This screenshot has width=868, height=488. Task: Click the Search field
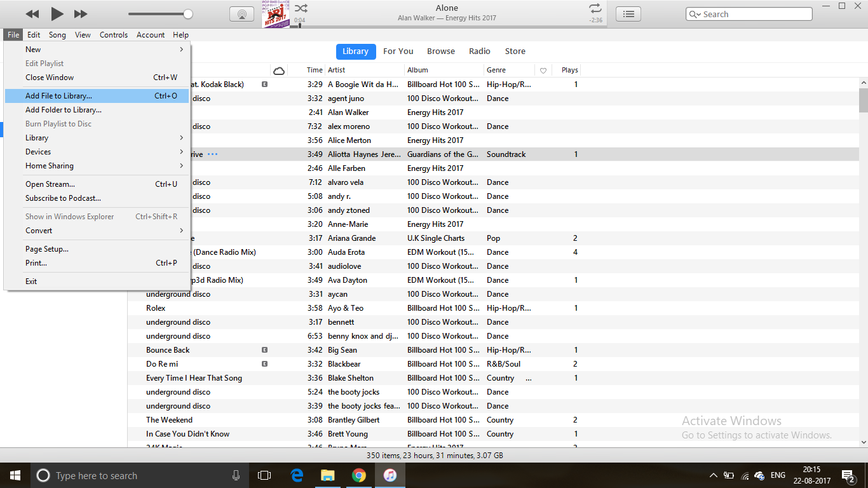[749, 14]
